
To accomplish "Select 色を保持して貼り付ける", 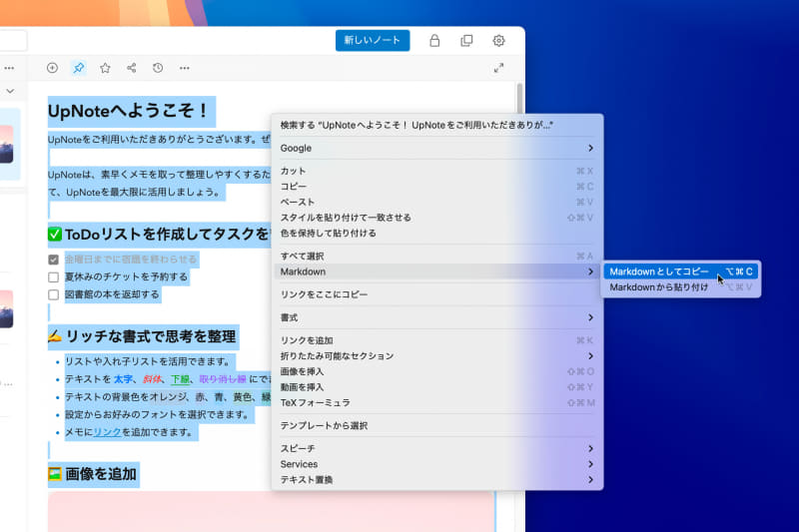I will (437, 234).
